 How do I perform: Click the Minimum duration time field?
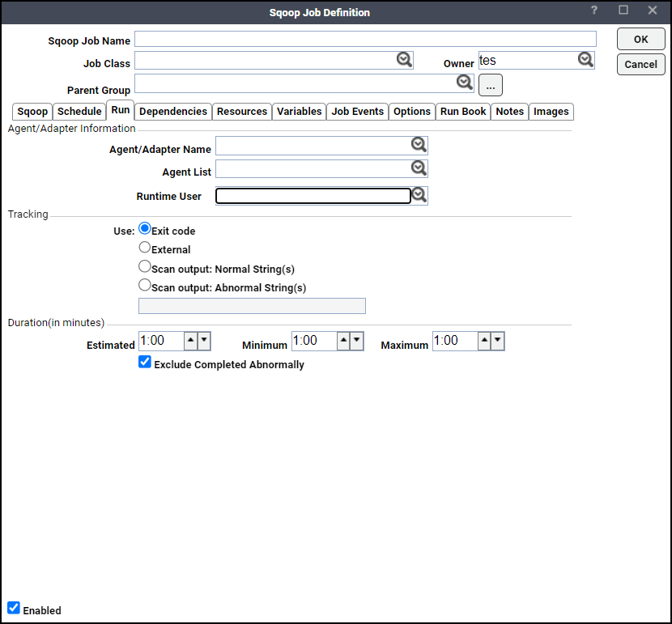[315, 341]
